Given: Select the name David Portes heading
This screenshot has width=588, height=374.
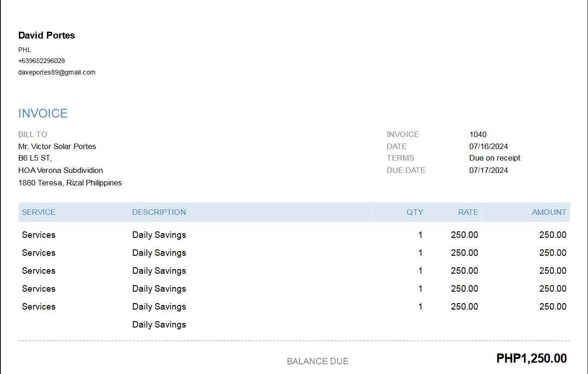Looking at the screenshot, I should (x=46, y=35).
